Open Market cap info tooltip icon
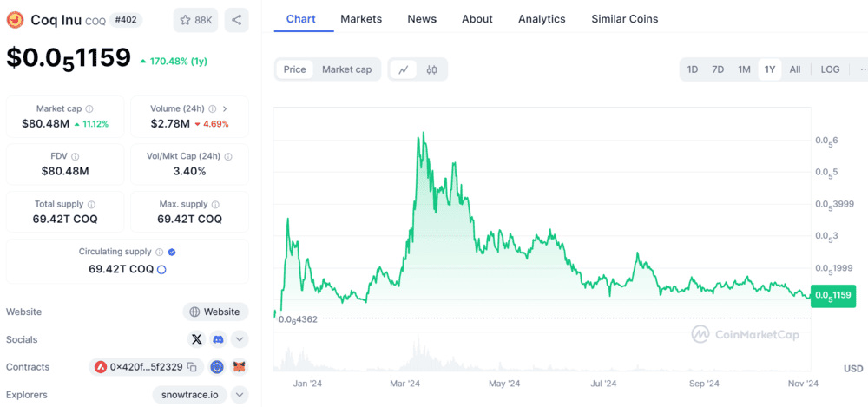Screen dimensions: 868x407 tap(89, 109)
